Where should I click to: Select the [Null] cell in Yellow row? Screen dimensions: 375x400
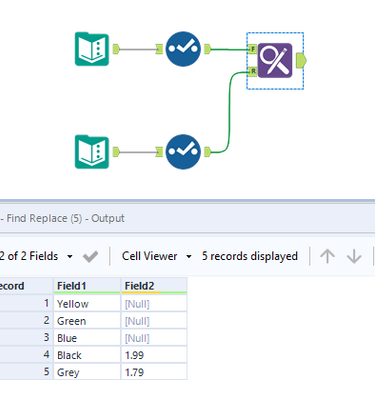coord(154,304)
